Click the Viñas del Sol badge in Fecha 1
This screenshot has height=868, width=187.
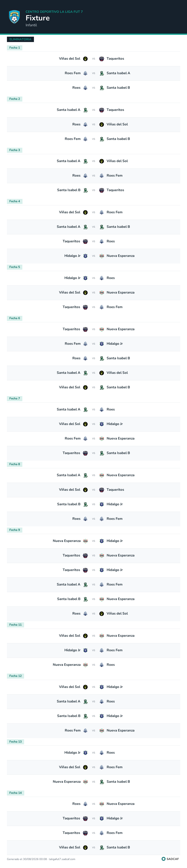coord(85,59)
